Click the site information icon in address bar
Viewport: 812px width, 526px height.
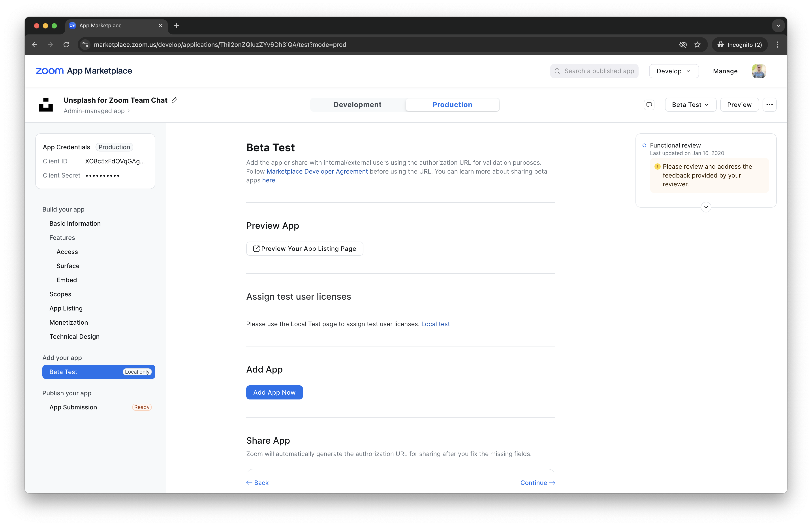coord(85,45)
